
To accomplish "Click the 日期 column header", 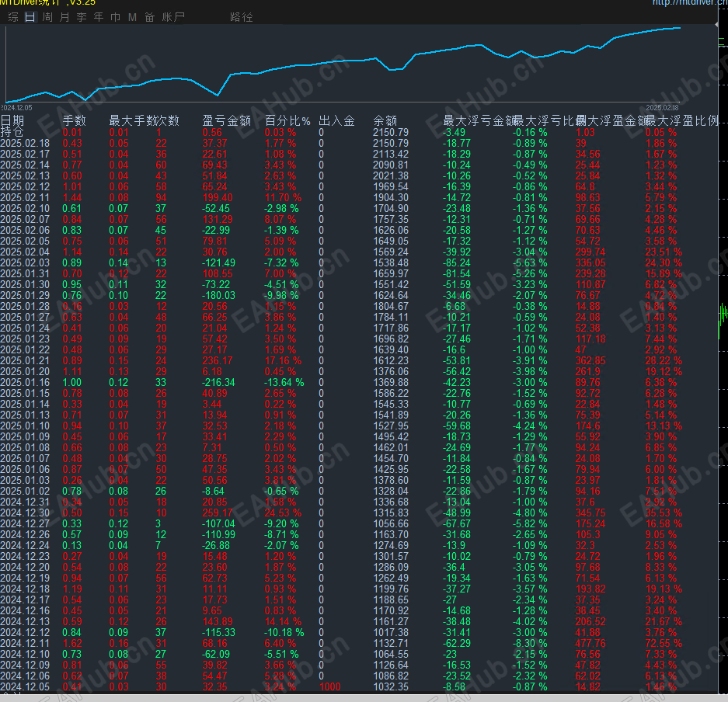I will click(x=12, y=120).
